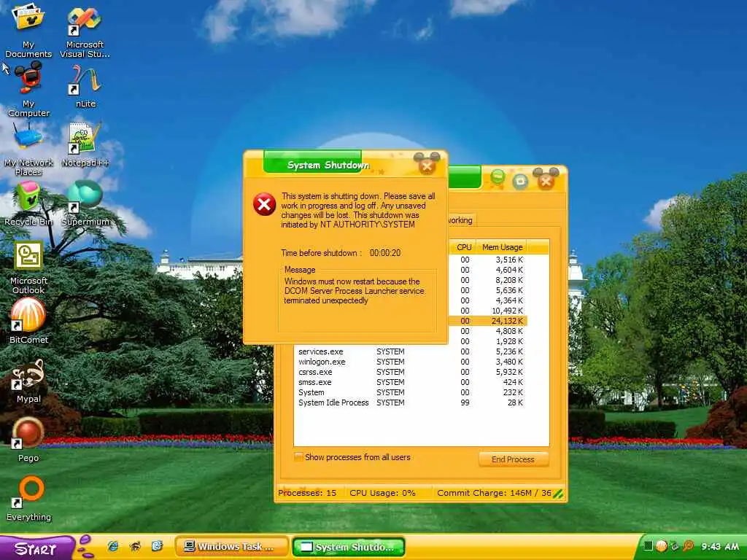This screenshot has width=747, height=560.
Task: Click the 10,492 K memory value
Action: (x=507, y=311)
